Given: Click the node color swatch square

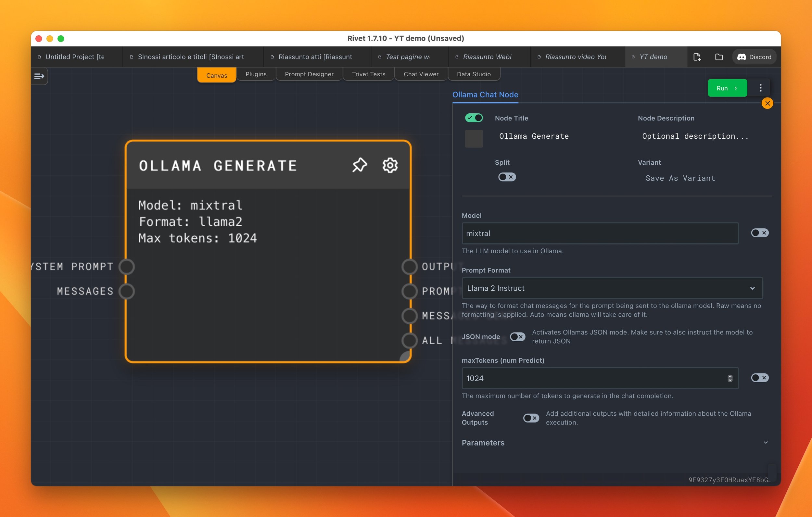Looking at the screenshot, I should pos(474,139).
